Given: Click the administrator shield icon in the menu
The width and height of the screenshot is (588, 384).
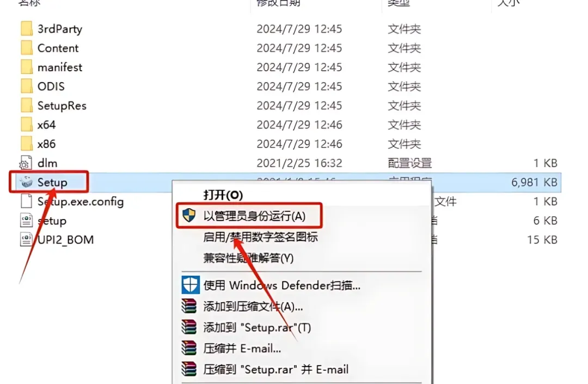Looking at the screenshot, I should pos(189,215).
